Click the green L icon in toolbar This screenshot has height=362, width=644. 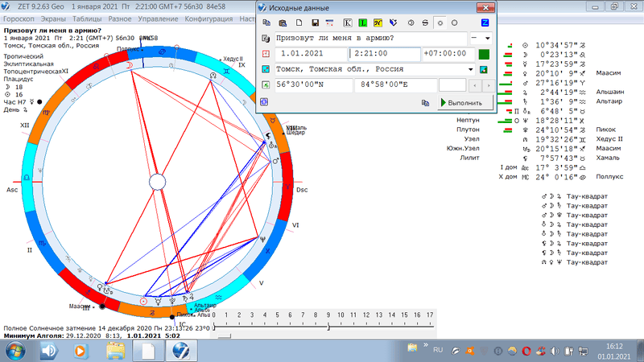point(363,22)
